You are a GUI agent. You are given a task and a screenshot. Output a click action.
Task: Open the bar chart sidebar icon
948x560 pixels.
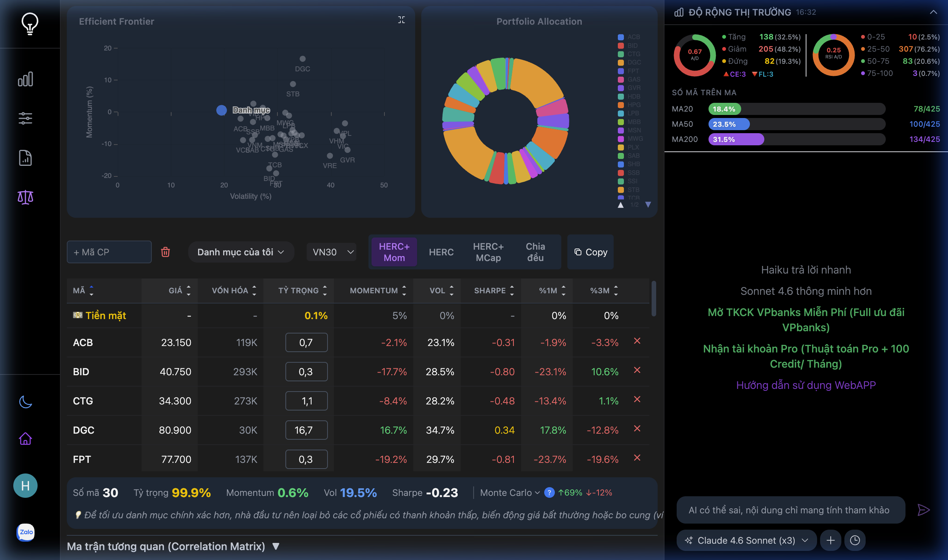pyautogui.click(x=25, y=79)
